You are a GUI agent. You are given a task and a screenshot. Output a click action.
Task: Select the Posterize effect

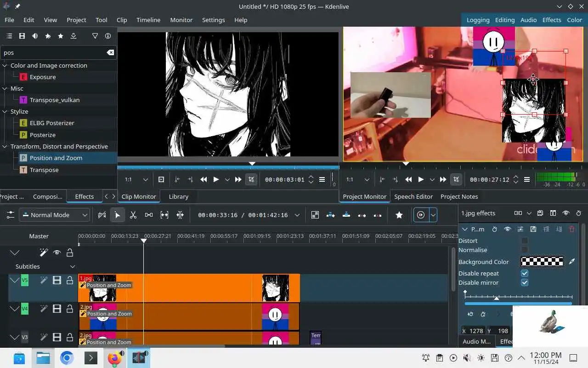pyautogui.click(x=43, y=135)
